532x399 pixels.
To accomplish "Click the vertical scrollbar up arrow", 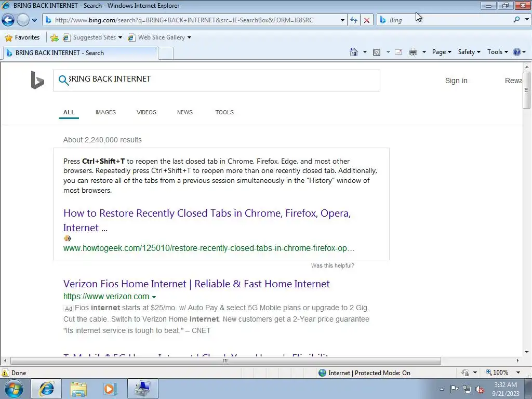I will pos(527,66).
